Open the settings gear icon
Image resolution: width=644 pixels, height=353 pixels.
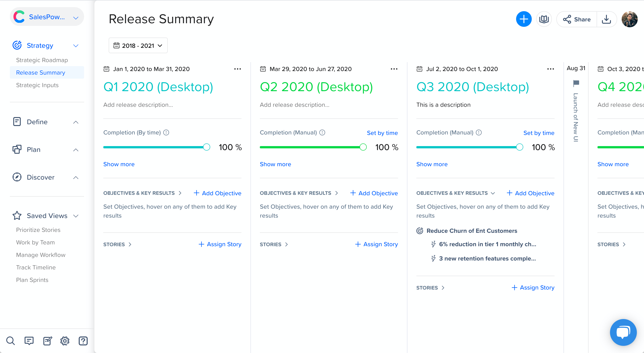coord(65,340)
